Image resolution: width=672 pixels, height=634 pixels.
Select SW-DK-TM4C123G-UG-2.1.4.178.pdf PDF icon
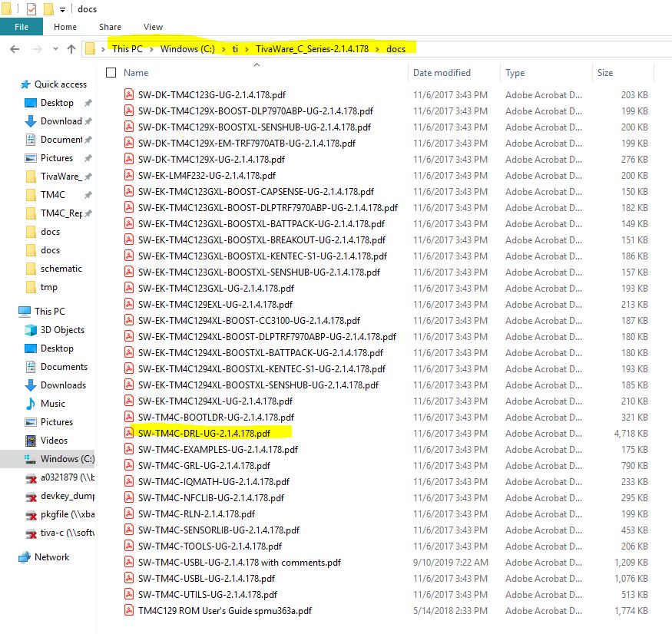point(128,94)
